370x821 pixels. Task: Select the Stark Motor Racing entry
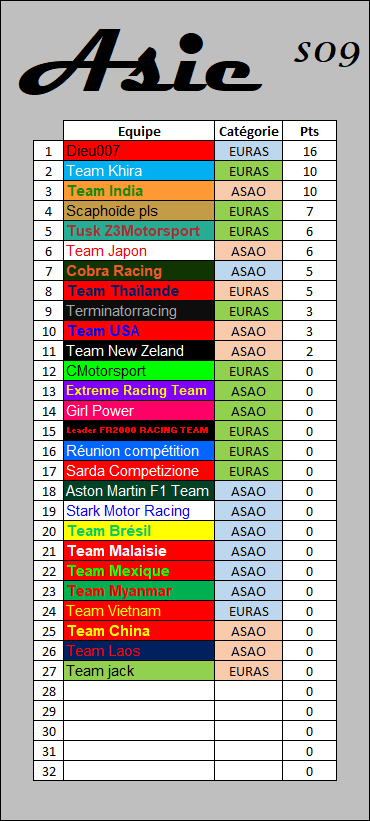click(x=139, y=511)
